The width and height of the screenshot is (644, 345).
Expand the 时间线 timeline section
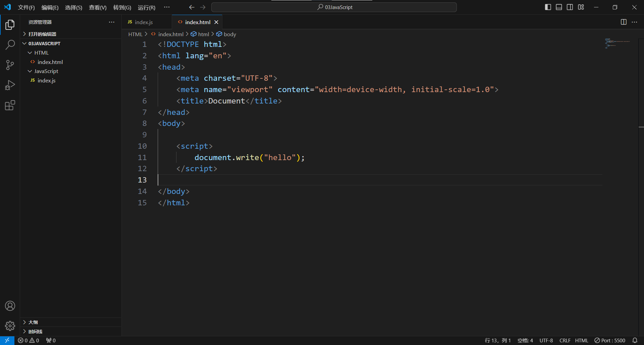(x=71, y=332)
